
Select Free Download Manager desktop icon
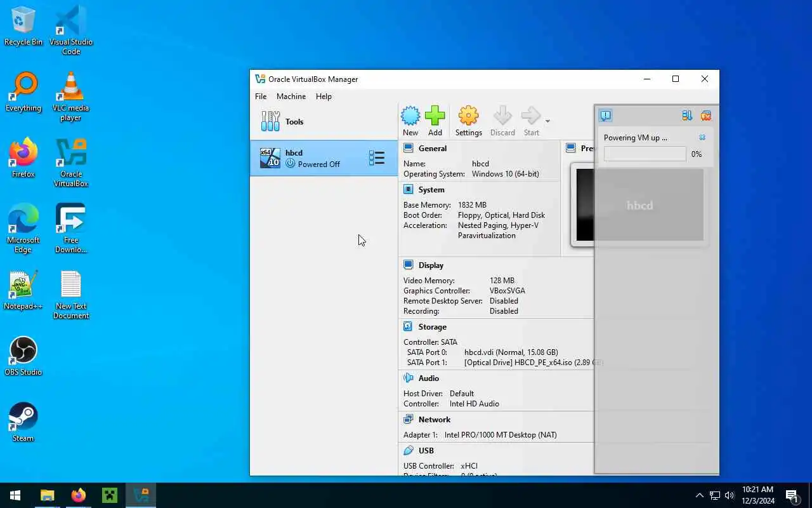71,228
